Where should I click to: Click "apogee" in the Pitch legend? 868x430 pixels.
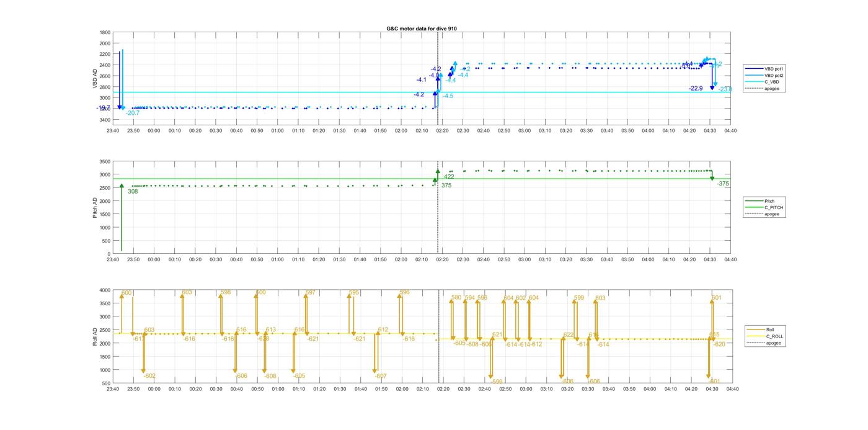click(x=771, y=214)
